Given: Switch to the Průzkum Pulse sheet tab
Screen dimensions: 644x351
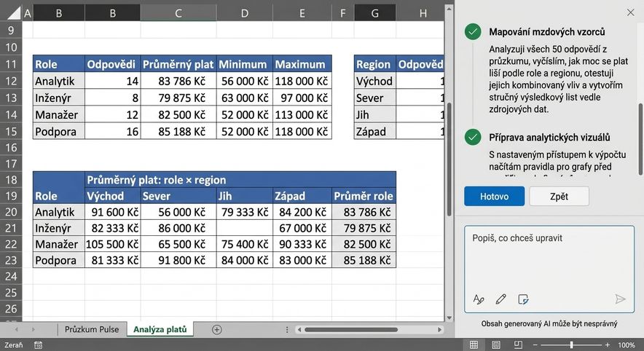Looking at the screenshot, I should [x=92, y=329].
